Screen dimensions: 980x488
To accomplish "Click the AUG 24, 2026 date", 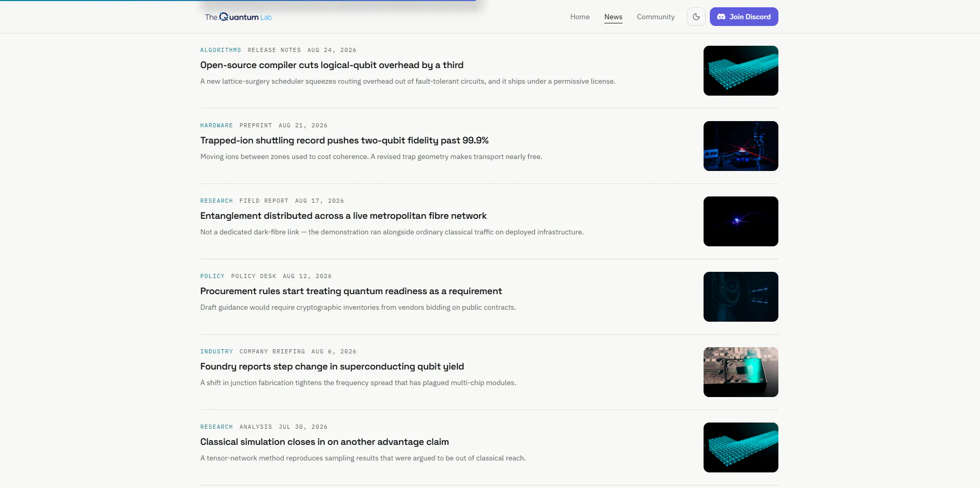I will [332, 50].
